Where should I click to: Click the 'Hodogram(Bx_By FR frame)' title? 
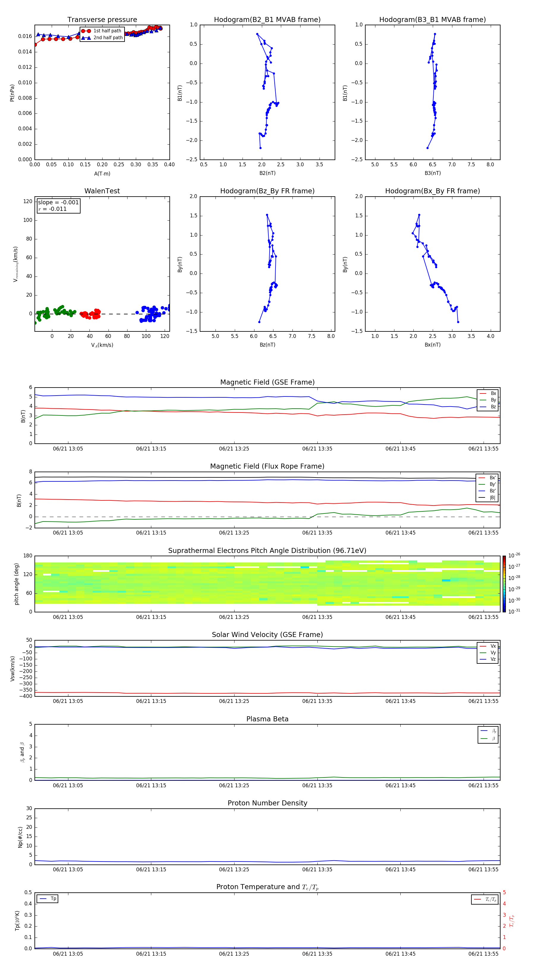pos(432,191)
